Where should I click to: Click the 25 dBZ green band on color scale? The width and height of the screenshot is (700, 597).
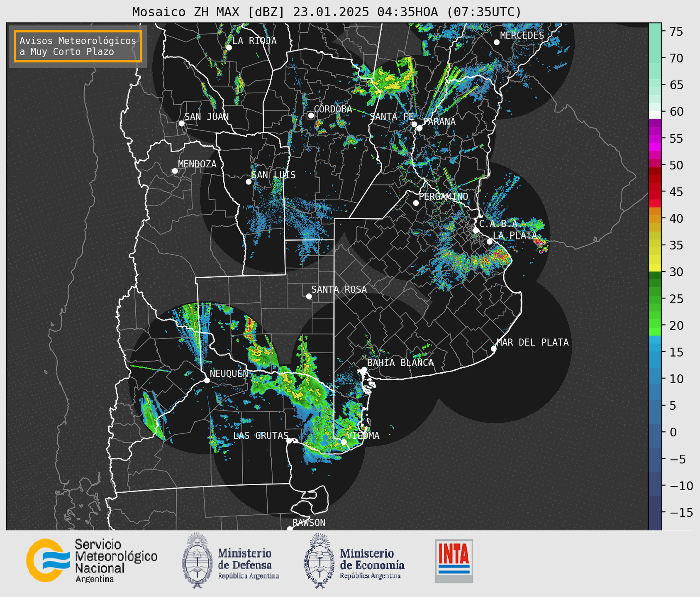[x=655, y=298]
